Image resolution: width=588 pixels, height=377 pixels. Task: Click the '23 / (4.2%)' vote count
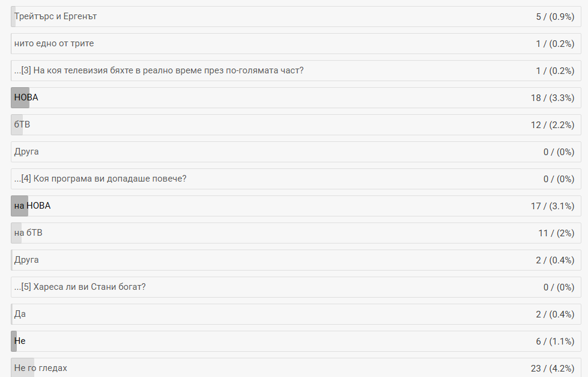point(552,367)
